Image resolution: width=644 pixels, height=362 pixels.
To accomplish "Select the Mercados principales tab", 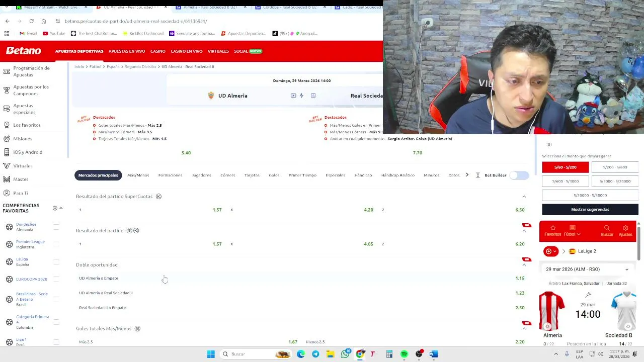I will click(98, 175).
